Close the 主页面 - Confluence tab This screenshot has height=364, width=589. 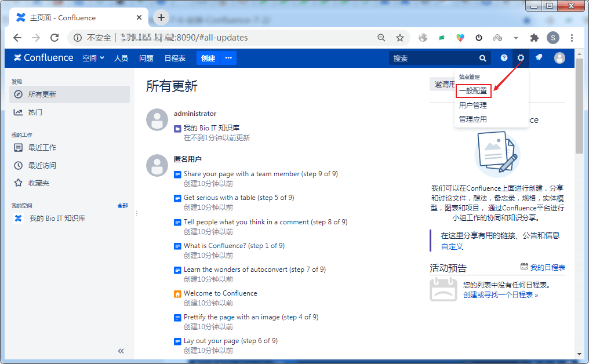click(139, 17)
